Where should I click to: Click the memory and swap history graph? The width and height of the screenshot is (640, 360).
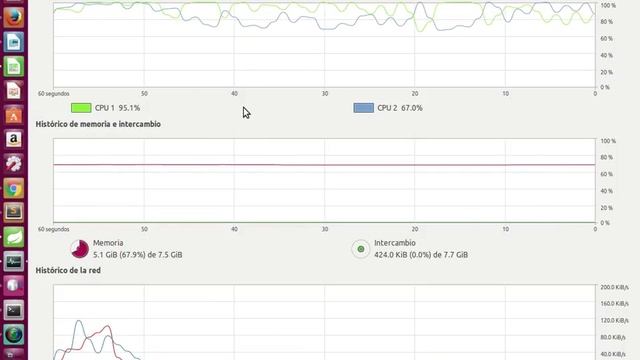point(324,180)
